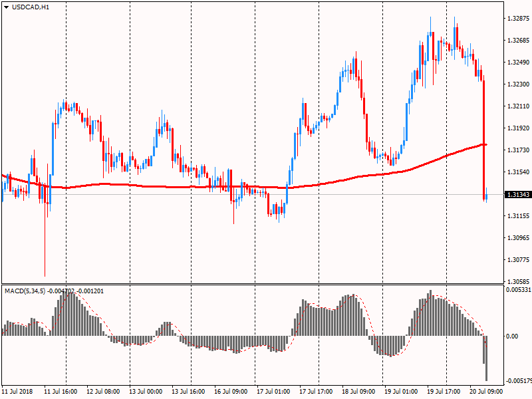This screenshot has height=399, width=532.
Task: Click the MACD upper value 0.005331
Action: [x=519, y=290]
